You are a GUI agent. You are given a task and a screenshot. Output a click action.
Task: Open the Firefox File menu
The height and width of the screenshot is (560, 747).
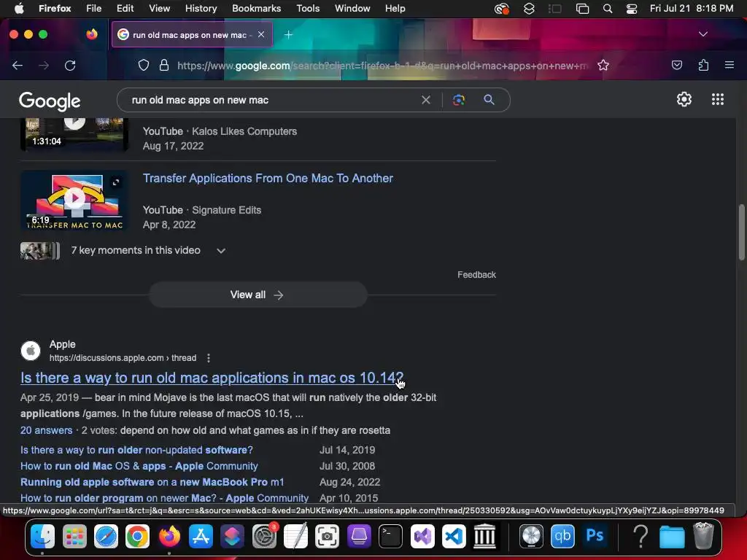click(93, 9)
